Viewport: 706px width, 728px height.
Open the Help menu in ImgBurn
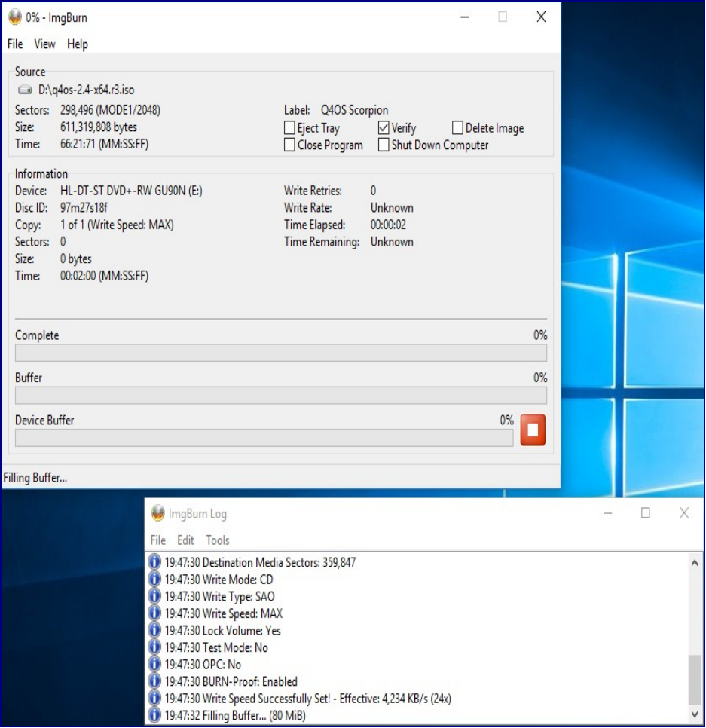coord(77,44)
